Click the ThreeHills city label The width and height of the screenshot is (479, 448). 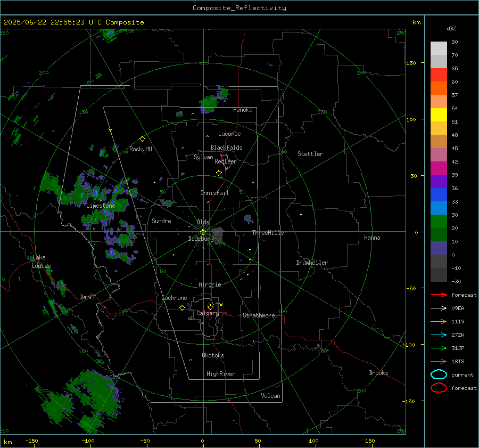coord(268,233)
